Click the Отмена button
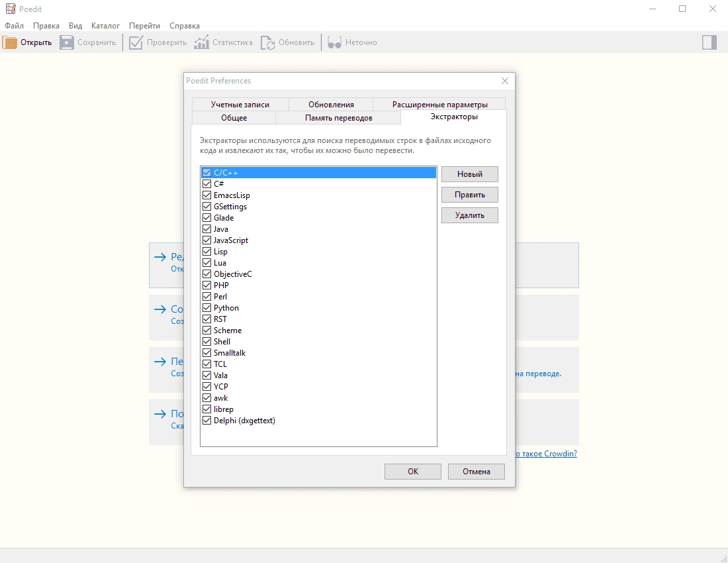 [477, 472]
